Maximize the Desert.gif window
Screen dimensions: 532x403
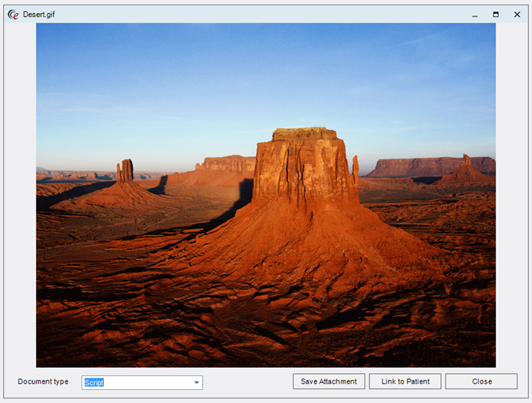(x=496, y=14)
